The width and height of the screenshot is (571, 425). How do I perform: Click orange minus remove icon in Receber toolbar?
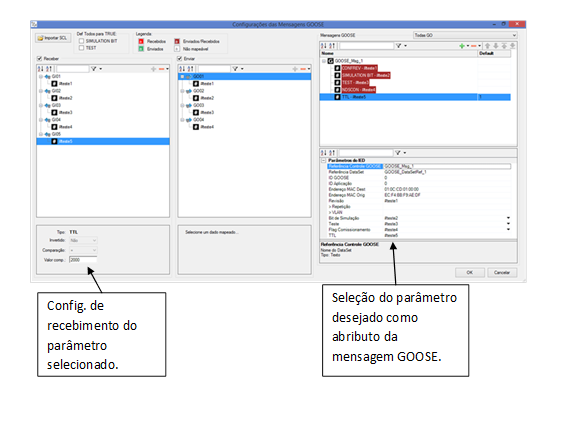[161, 69]
